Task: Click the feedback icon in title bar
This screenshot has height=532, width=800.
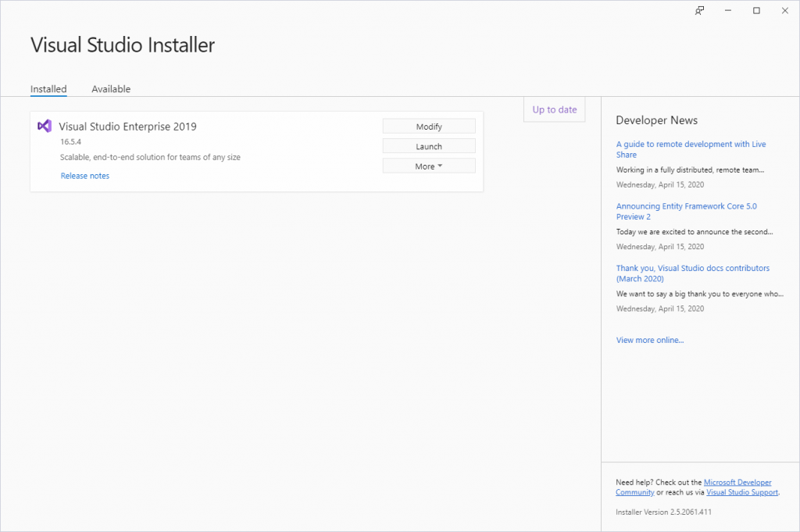Action: click(699, 11)
